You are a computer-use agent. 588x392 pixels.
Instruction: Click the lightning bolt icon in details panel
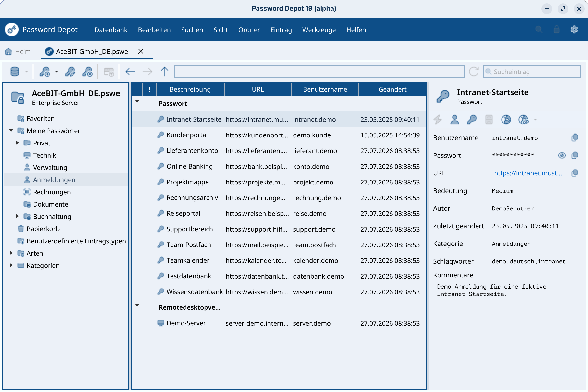point(438,120)
